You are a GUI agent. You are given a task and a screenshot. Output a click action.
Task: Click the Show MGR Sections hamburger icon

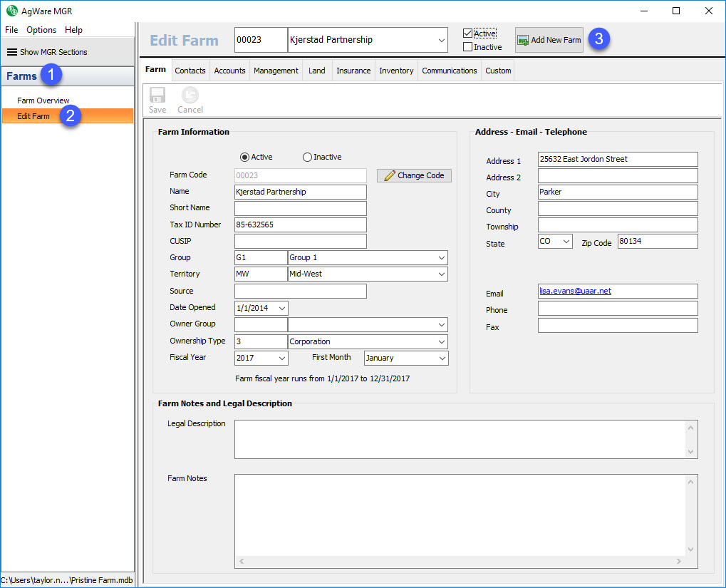[x=12, y=52]
